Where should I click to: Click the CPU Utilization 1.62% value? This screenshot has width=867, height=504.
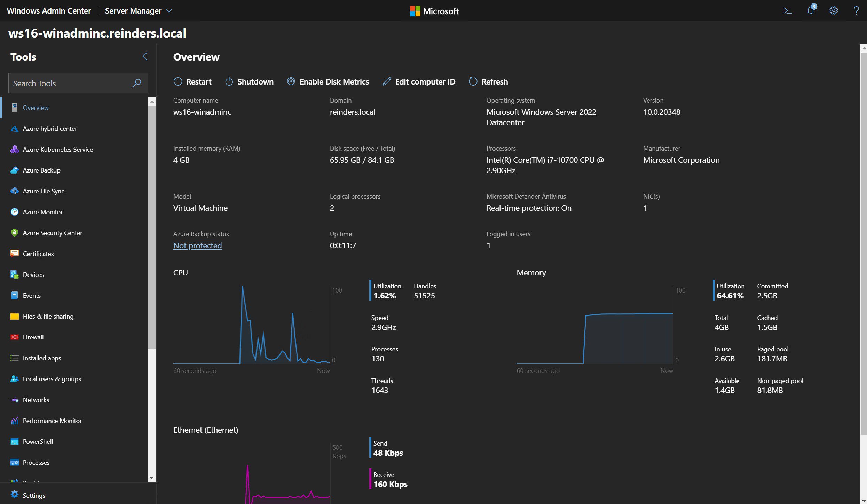[x=385, y=296]
